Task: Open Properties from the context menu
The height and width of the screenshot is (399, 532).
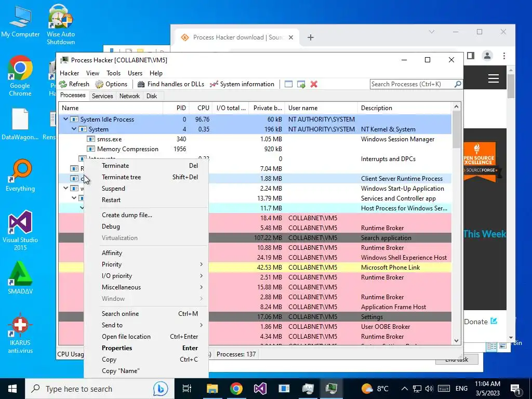Action: click(146, 348)
